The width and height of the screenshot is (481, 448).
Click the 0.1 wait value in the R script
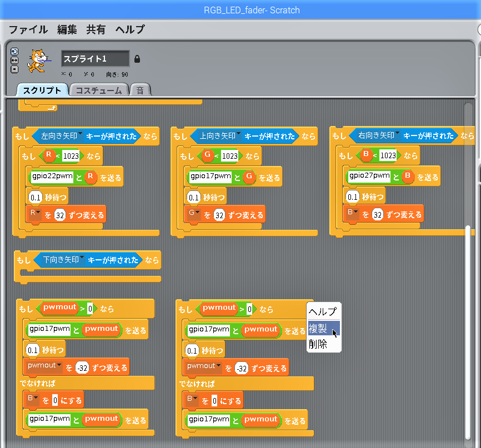point(36,197)
